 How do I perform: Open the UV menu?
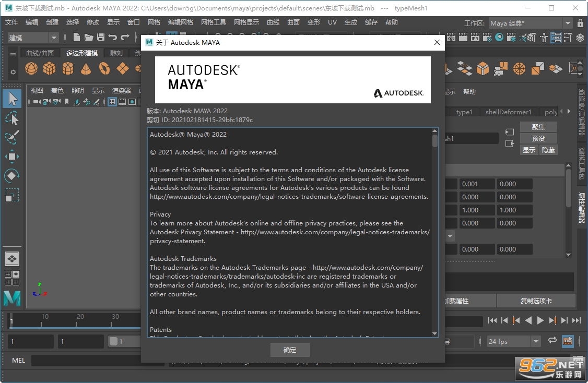[332, 22]
